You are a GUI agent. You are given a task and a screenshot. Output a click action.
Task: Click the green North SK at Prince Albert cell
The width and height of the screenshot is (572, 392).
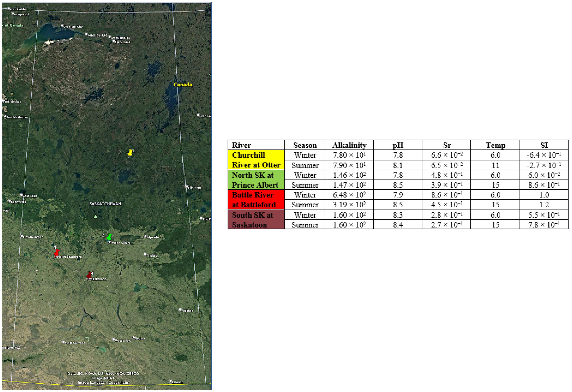[x=256, y=180]
